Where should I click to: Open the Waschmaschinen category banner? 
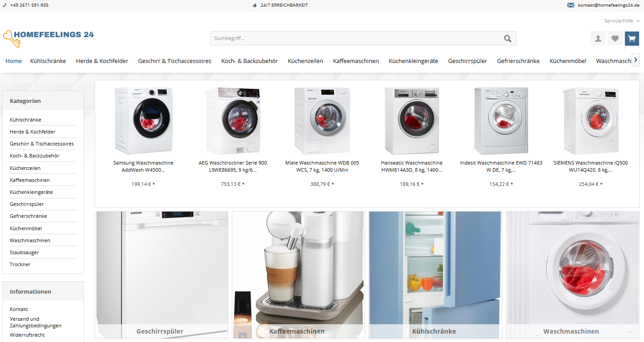tap(573, 275)
